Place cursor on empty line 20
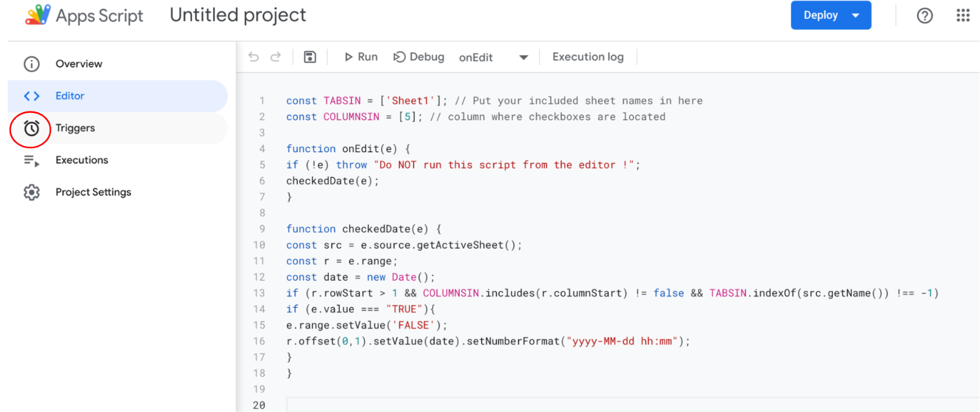 click(496, 405)
